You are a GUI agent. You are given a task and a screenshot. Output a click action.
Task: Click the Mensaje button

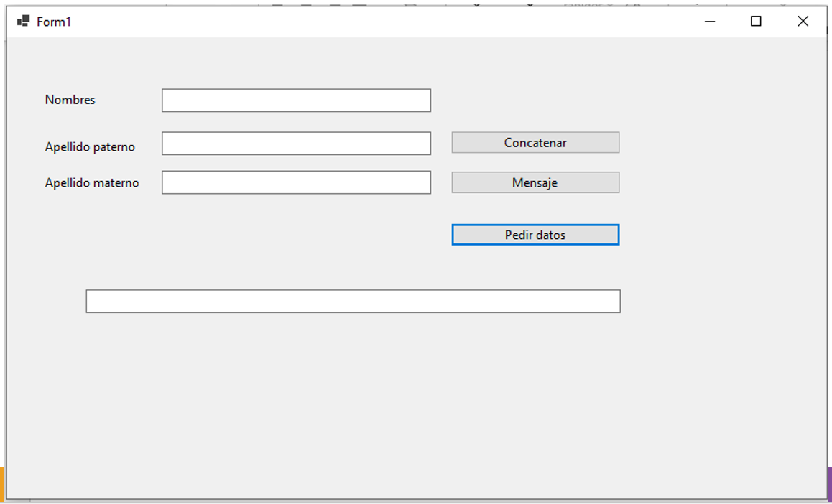pyautogui.click(x=535, y=182)
